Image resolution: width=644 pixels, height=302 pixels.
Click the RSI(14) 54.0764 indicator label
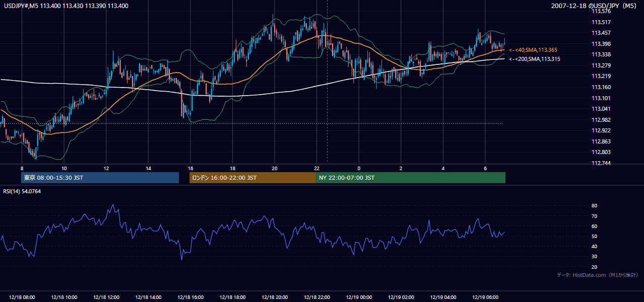22,191
